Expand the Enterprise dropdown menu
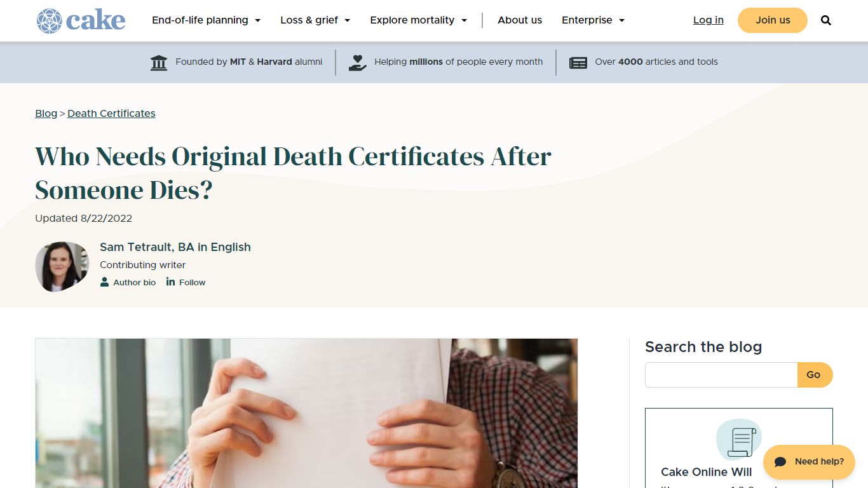The image size is (868, 488). click(x=593, y=20)
